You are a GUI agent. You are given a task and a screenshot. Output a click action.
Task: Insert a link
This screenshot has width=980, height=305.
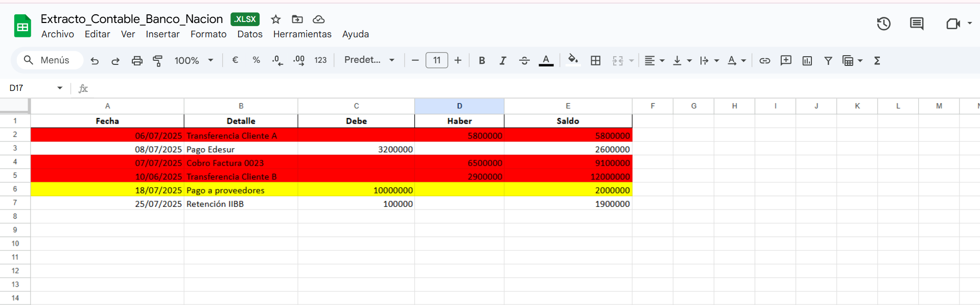pyautogui.click(x=764, y=60)
